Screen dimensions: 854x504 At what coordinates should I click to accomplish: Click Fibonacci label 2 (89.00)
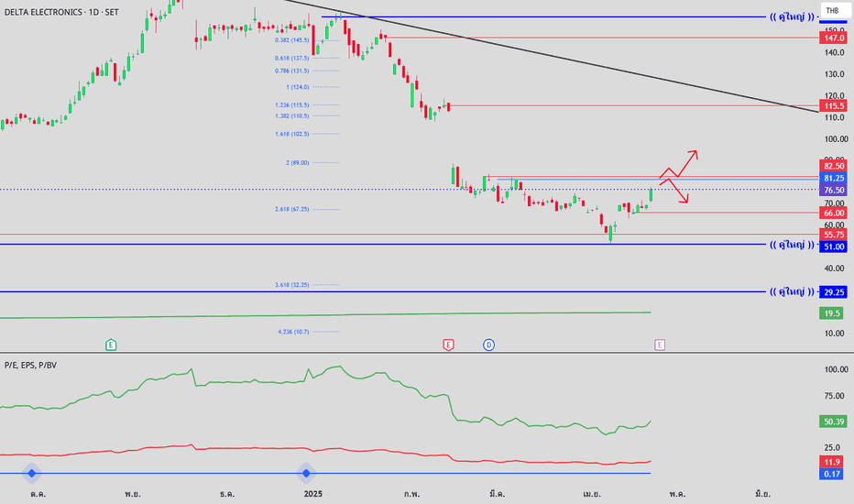(x=298, y=162)
